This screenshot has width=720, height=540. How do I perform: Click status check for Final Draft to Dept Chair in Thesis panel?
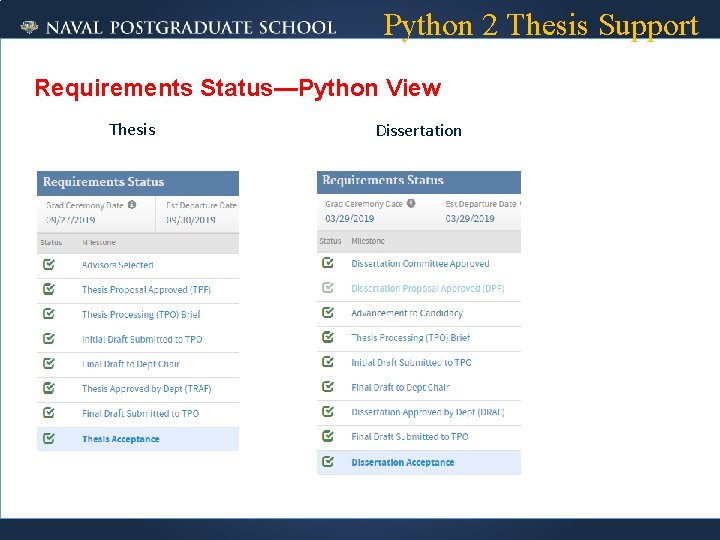tap(49, 363)
